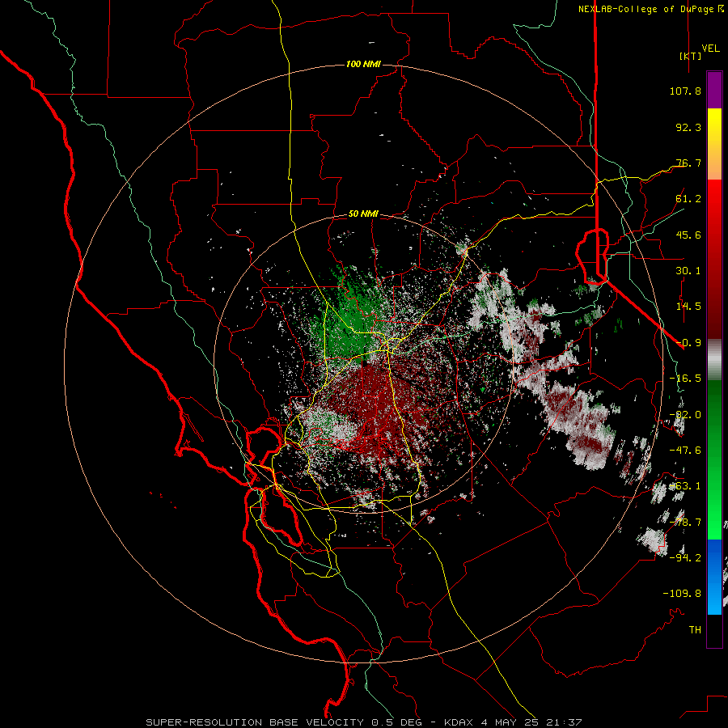Click the KDAX station identifier in caption
Image resolution: width=728 pixels, height=728 pixels.
pos(459,722)
